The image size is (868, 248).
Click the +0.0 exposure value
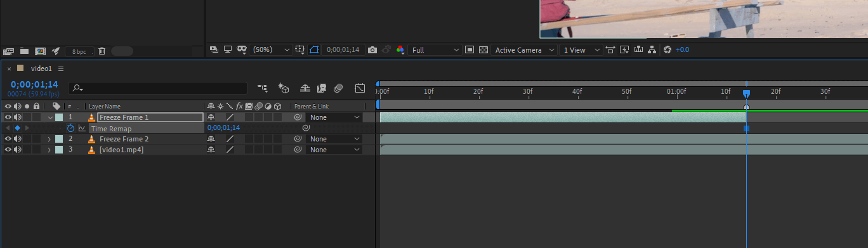coord(682,49)
